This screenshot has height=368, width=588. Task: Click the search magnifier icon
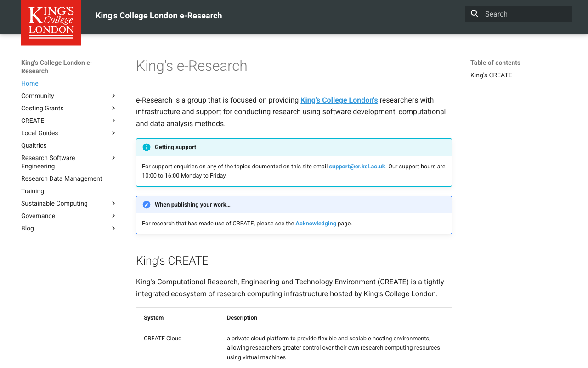[475, 14]
